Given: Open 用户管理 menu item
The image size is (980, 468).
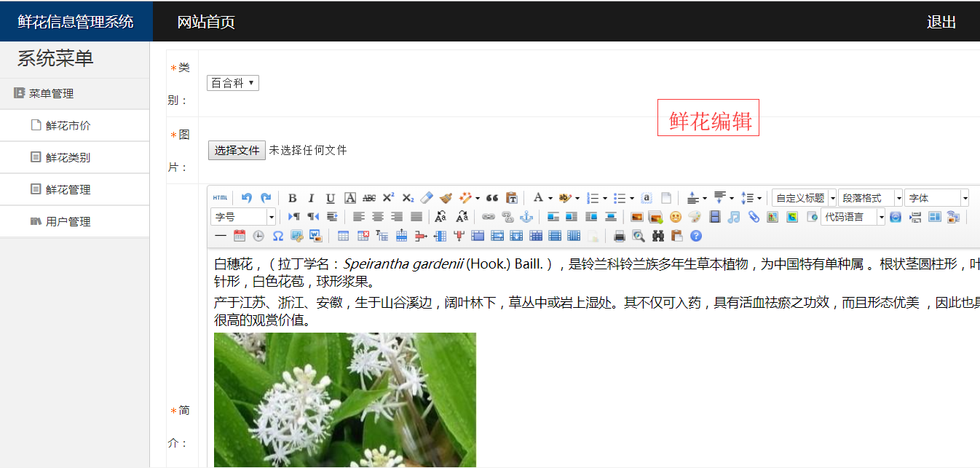Looking at the screenshot, I should pyautogui.click(x=68, y=221).
